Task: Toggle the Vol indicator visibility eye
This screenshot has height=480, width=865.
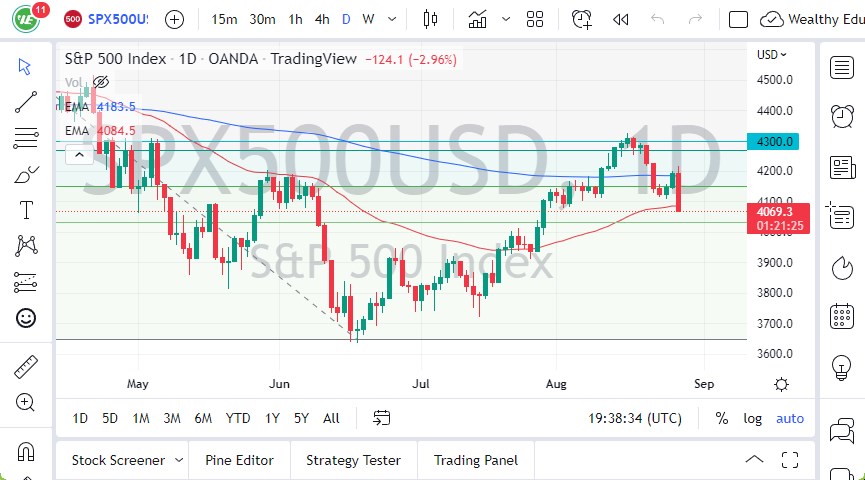Action: tap(100, 82)
